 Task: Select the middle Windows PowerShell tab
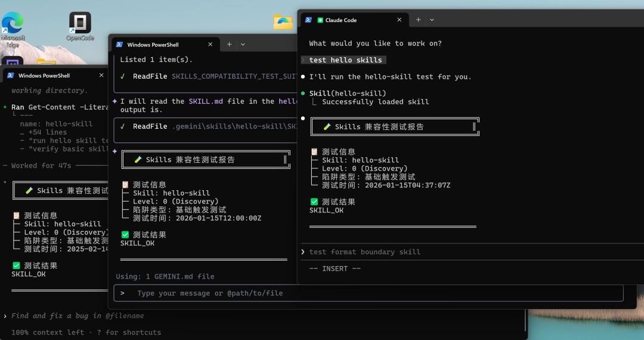165,44
